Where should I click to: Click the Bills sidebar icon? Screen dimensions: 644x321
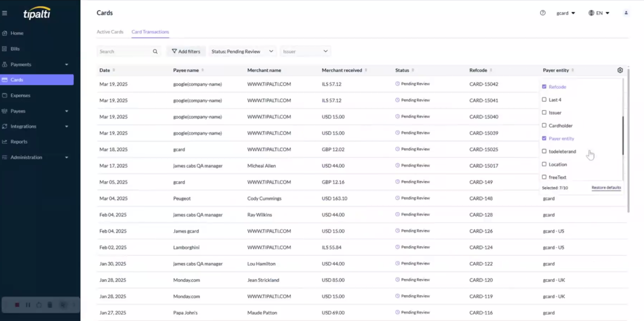(x=5, y=49)
